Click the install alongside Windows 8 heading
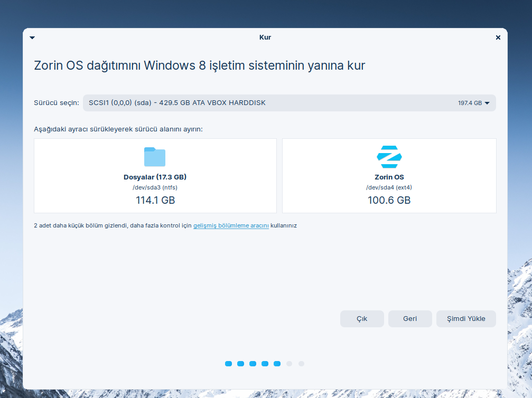 200,65
